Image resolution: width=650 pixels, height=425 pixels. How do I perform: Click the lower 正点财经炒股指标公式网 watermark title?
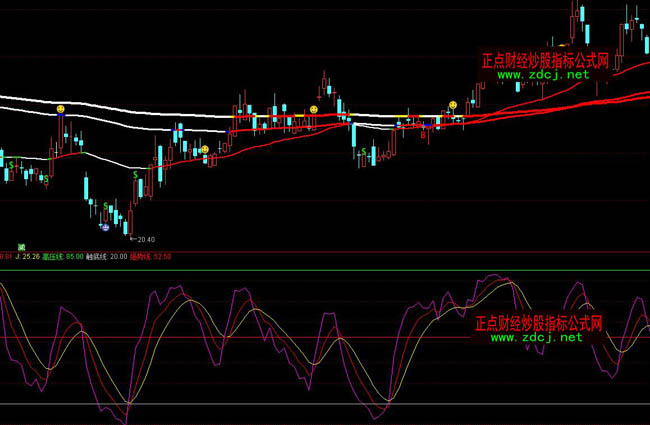tap(538, 323)
